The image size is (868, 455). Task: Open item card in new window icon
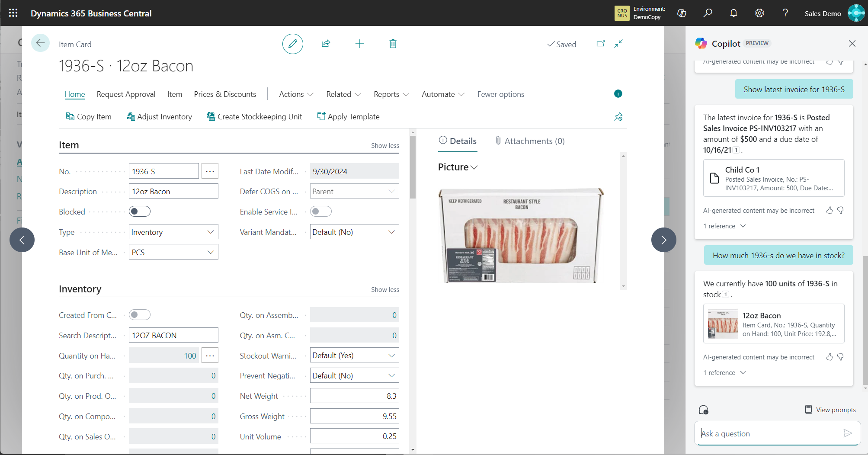coord(601,44)
